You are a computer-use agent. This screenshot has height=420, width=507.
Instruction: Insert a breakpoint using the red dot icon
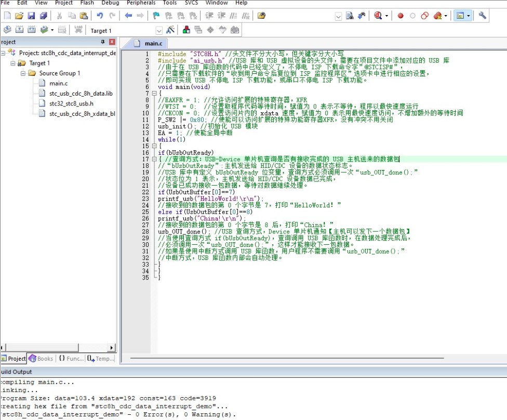pos(401,16)
